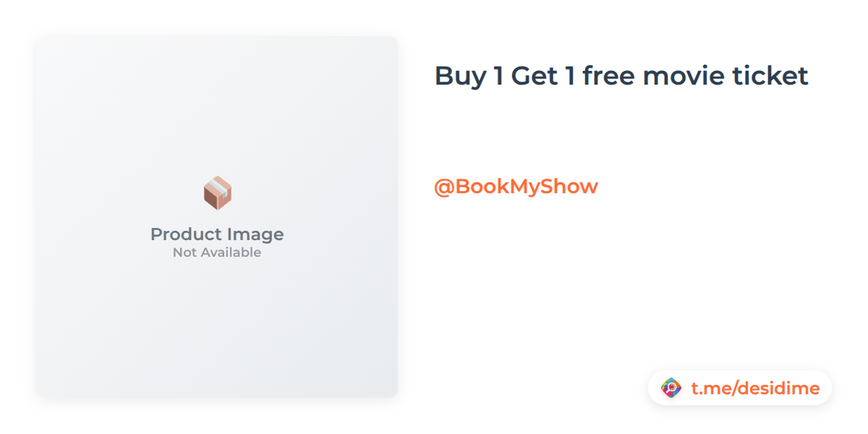868x434 pixels.
Task: Click the 'Show' part of @BookMyShow
Action: (x=574, y=187)
